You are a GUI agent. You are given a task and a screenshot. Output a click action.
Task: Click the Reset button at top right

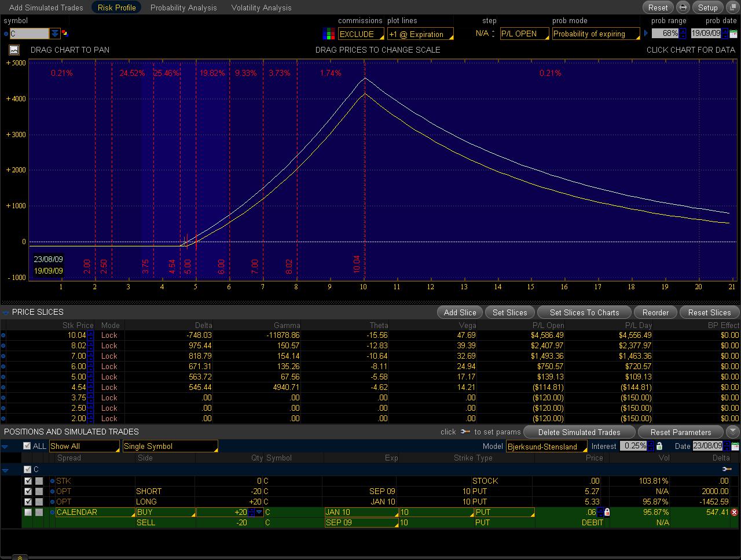[658, 8]
